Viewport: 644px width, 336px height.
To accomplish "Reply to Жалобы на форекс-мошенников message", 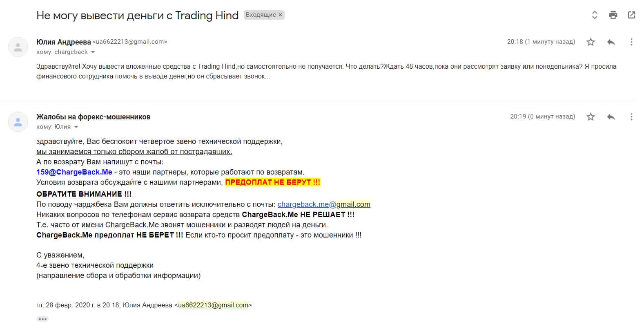I will [x=611, y=117].
